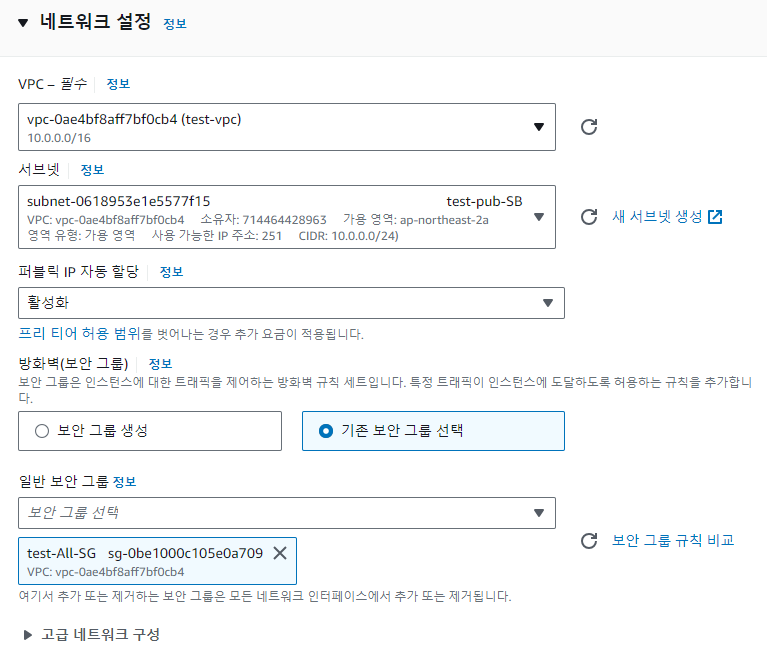This screenshot has width=767, height=655.
Task: Click 정보 link next to 네트워크 설정
Action: point(175,23)
